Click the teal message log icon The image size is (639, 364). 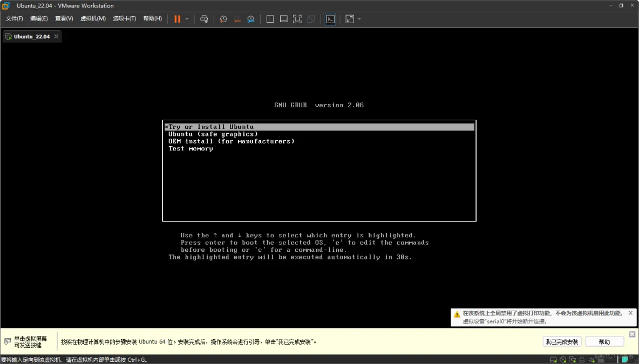pos(625,360)
